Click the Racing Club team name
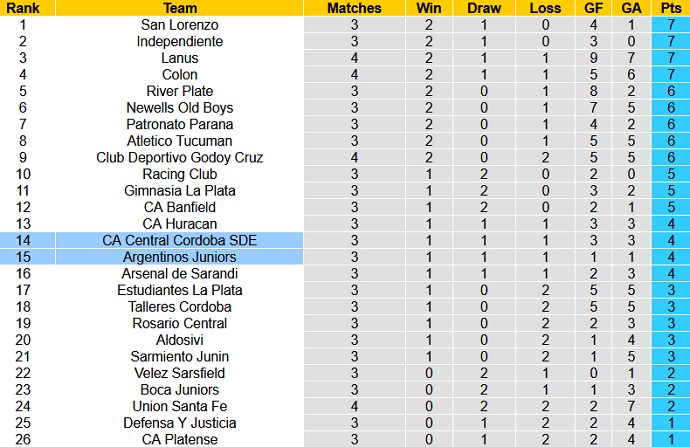 point(180,174)
